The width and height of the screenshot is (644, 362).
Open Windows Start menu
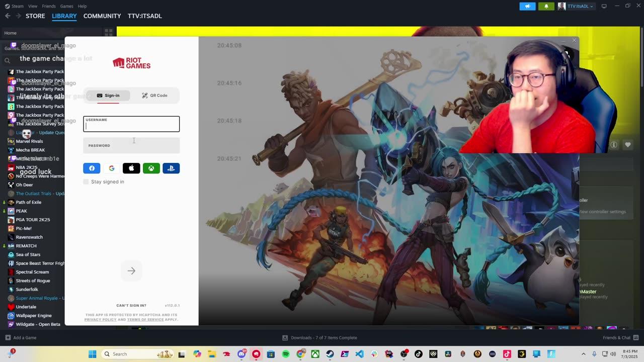tap(93, 354)
